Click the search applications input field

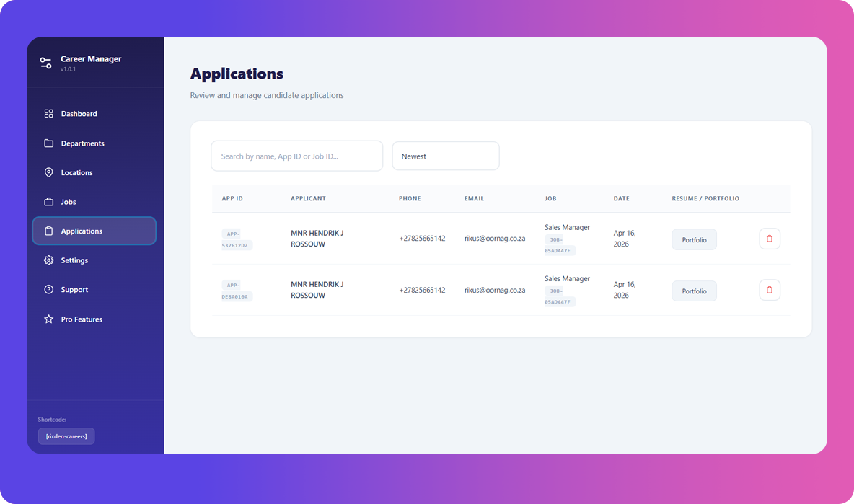click(x=296, y=156)
